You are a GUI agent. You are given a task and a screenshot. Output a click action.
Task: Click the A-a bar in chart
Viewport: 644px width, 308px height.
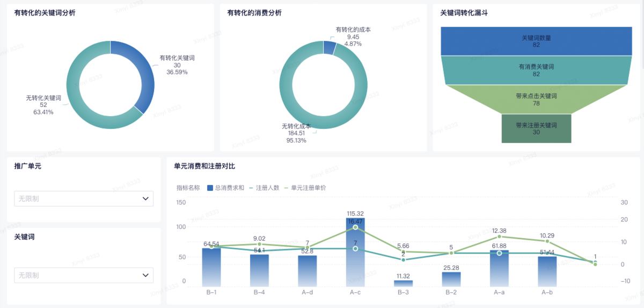[499, 268]
